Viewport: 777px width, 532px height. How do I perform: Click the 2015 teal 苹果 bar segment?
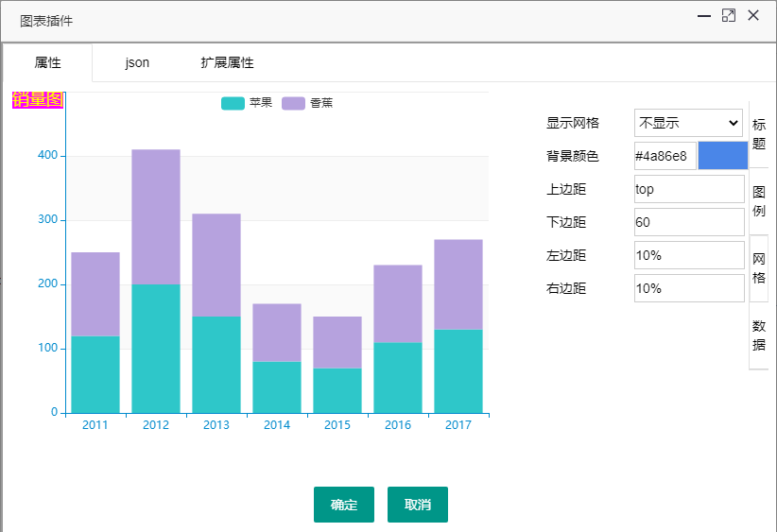click(x=337, y=390)
